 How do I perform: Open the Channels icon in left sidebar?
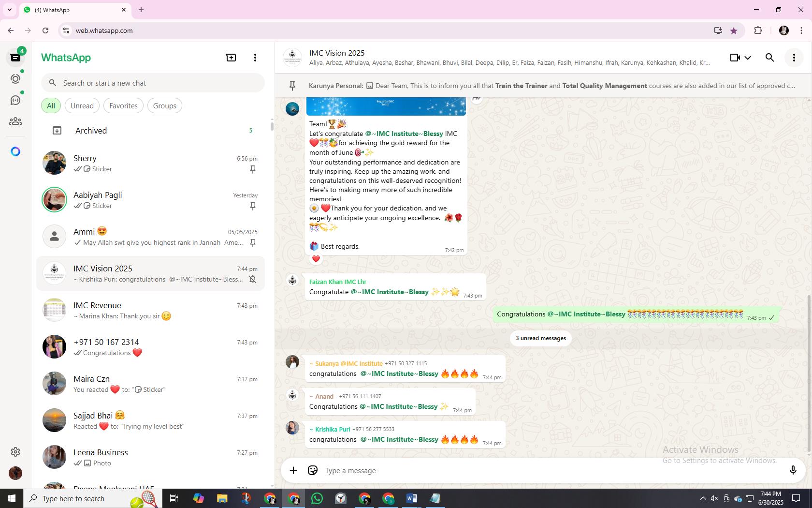pyautogui.click(x=15, y=100)
